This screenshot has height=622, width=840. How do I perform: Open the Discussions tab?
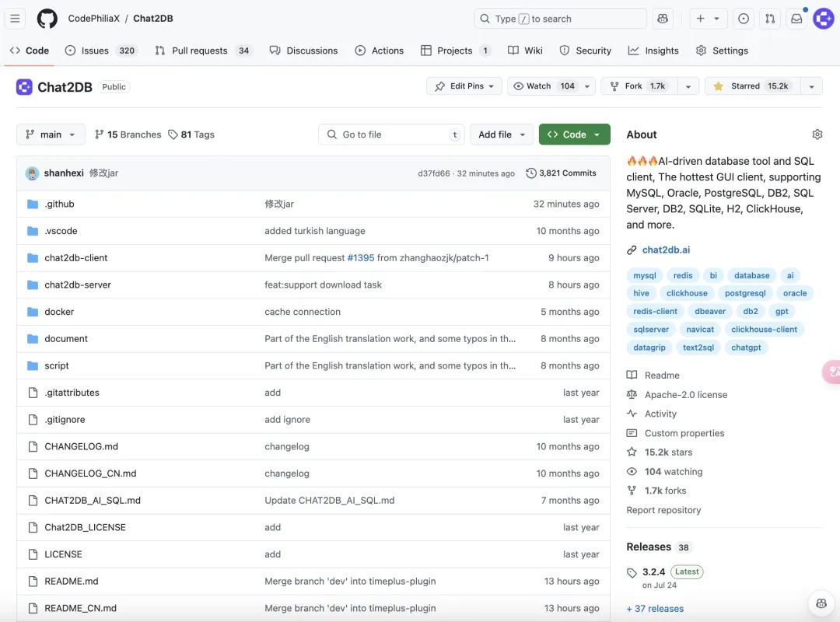pos(304,51)
